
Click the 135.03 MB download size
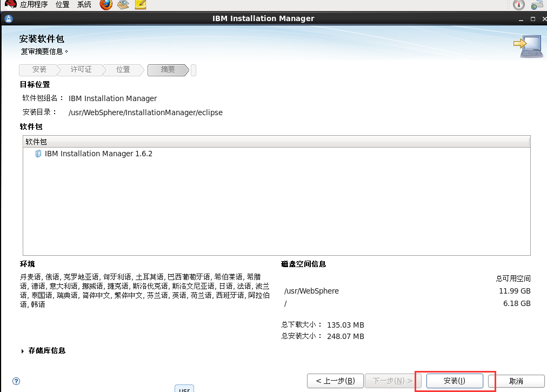coord(345,325)
